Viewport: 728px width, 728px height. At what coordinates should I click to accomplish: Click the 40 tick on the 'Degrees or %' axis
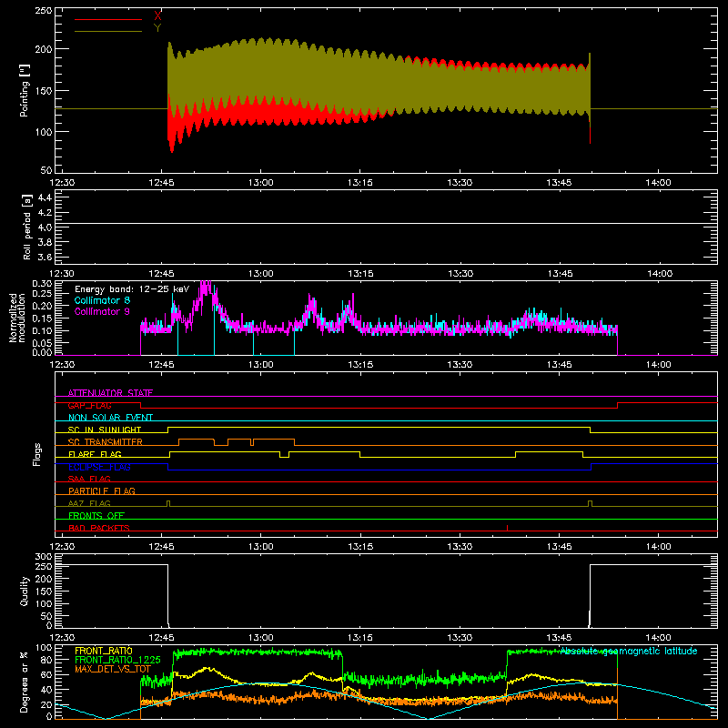46,690
